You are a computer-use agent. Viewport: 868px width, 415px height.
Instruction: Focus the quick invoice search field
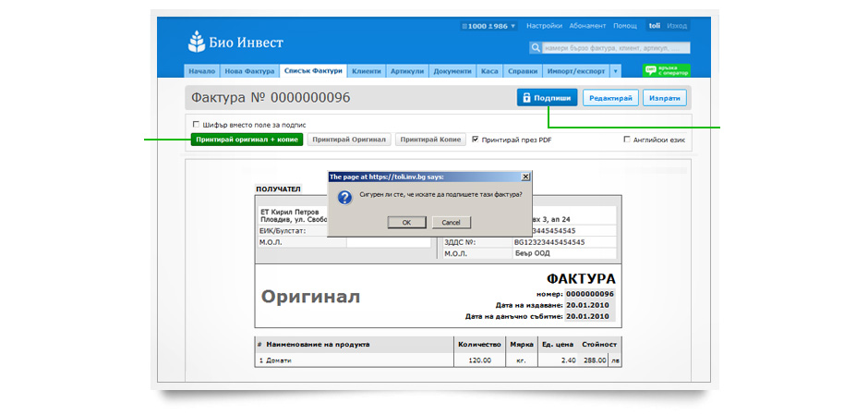tap(614, 47)
